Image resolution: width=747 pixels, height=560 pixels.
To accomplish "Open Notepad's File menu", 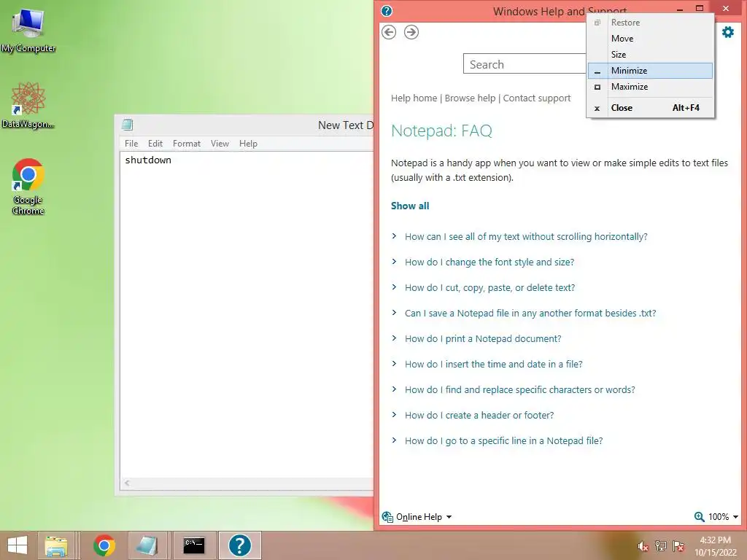I will 131,144.
